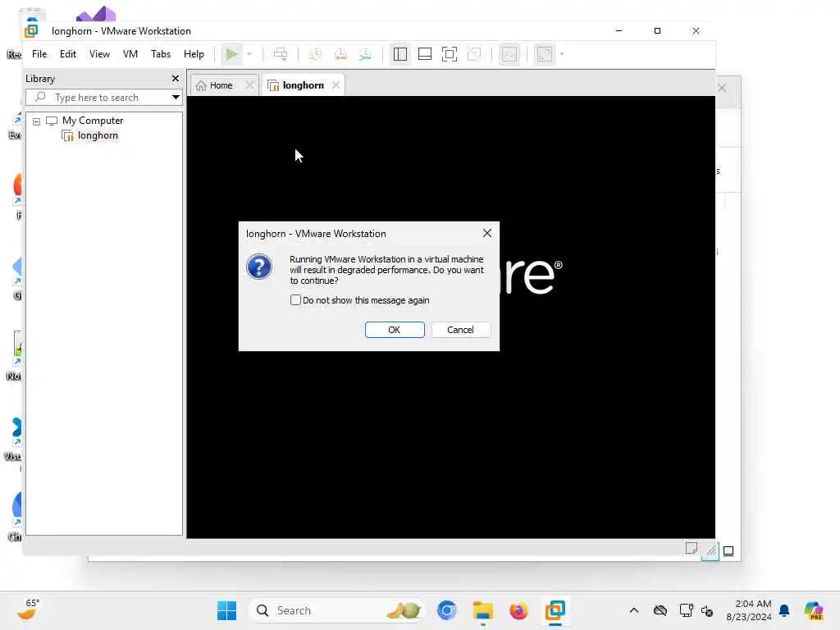Open the Snapshot Manager toolbar icon

pos(365,54)
